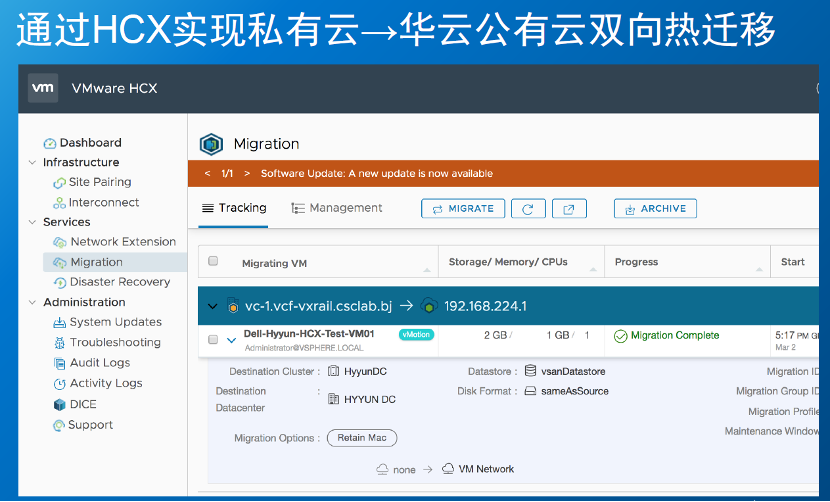Click the ARCHIVE button
The image size is (830, 502).
tap(655, 209)
